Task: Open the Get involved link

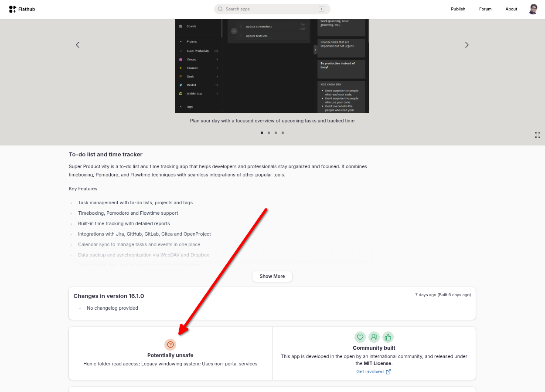Action: (374, 372)
